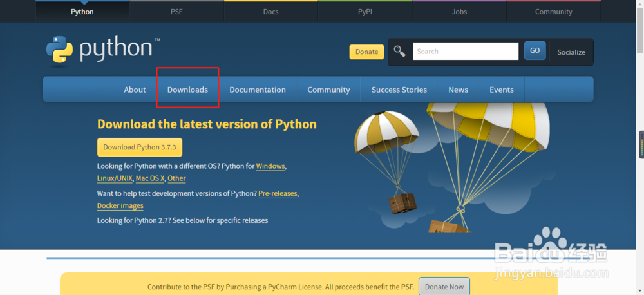
Task: Open the Docker images link
Action: [120, 206]
